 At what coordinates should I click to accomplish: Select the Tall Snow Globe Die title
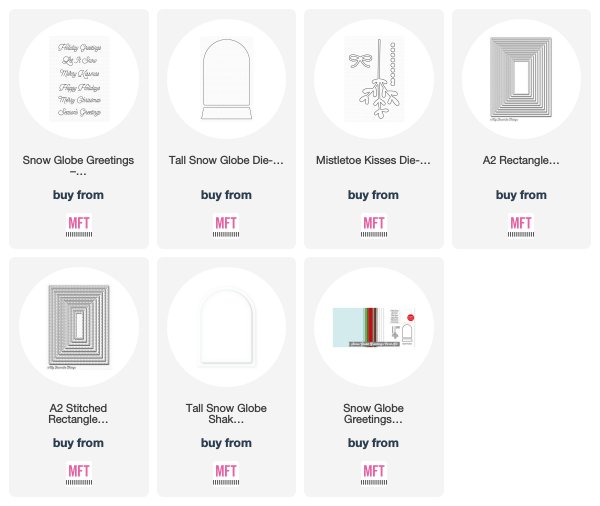(x=226, y=160)
